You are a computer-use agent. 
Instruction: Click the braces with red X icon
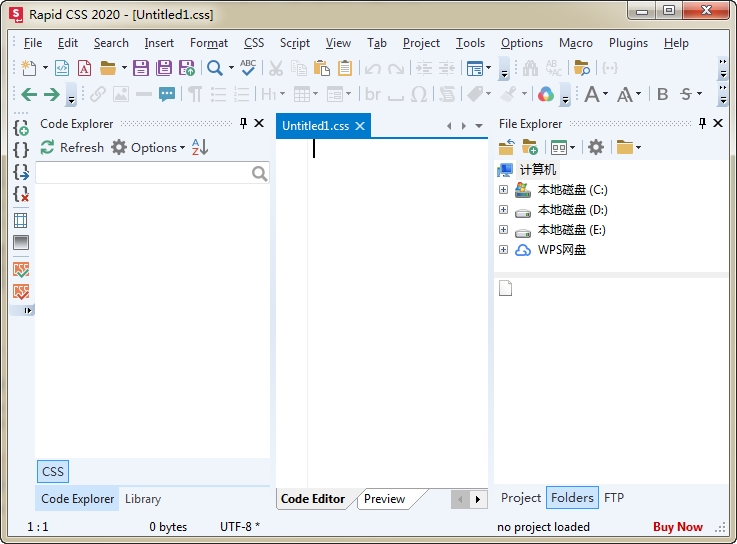[21, 194]
